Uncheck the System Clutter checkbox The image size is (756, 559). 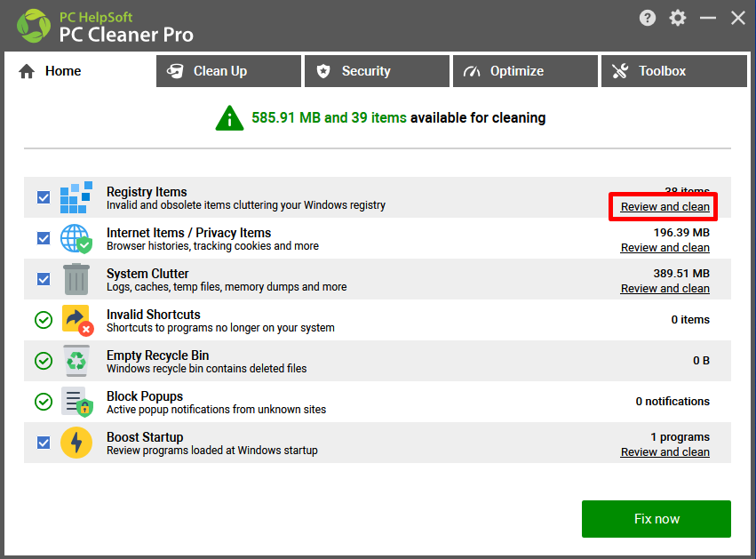[44, 279]
